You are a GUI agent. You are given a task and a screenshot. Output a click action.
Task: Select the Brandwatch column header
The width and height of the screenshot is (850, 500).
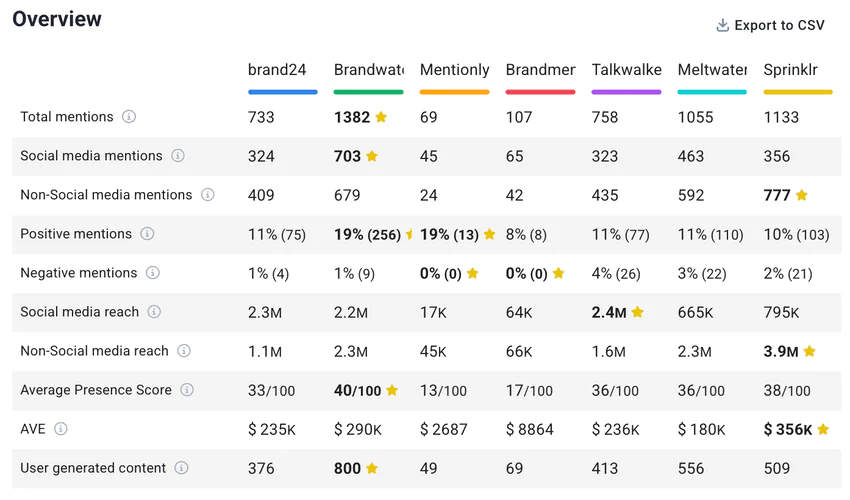pos(369,70)
